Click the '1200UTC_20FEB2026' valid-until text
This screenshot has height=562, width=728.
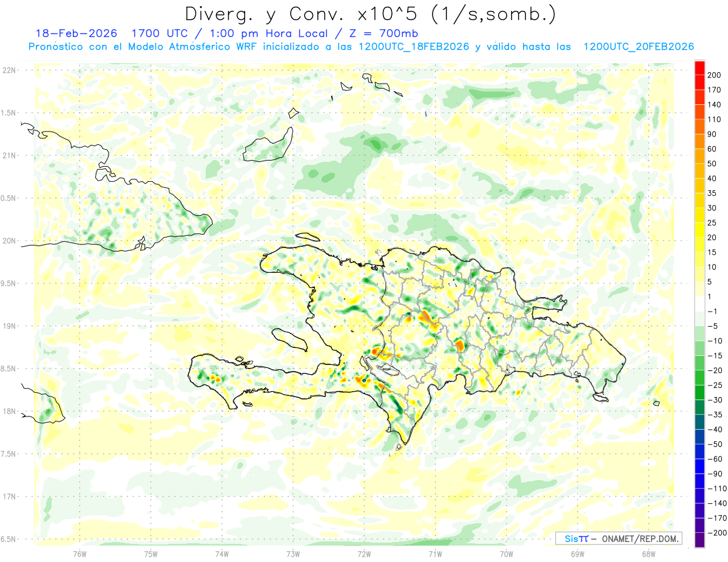click(638, 47)
